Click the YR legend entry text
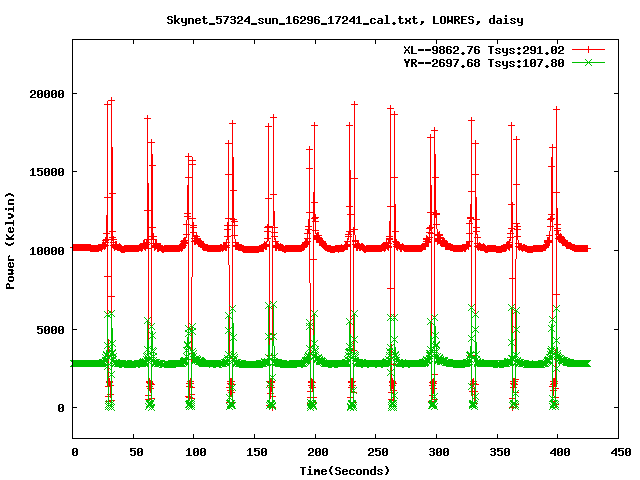Screen dimensions: 640x480 [484, 63]
